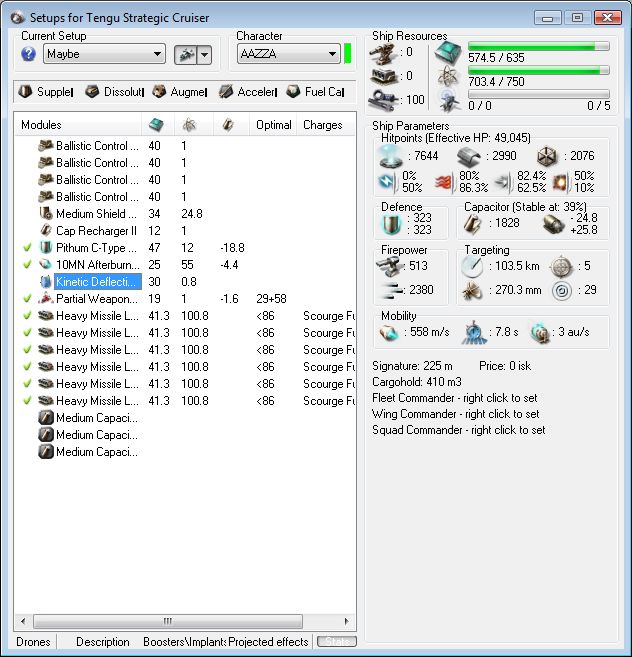Screen dimensions: 632x657
Task: Click the Dissolution subsystem icon
Action: click(92, 91)
